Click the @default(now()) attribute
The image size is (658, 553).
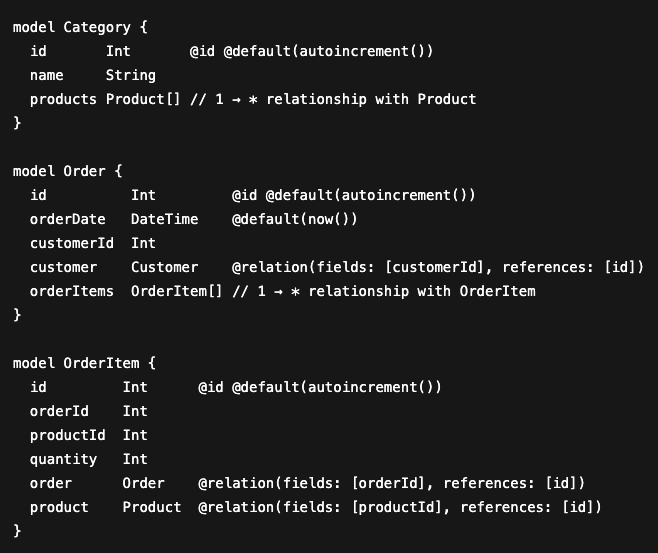click(x=294, y=219)
